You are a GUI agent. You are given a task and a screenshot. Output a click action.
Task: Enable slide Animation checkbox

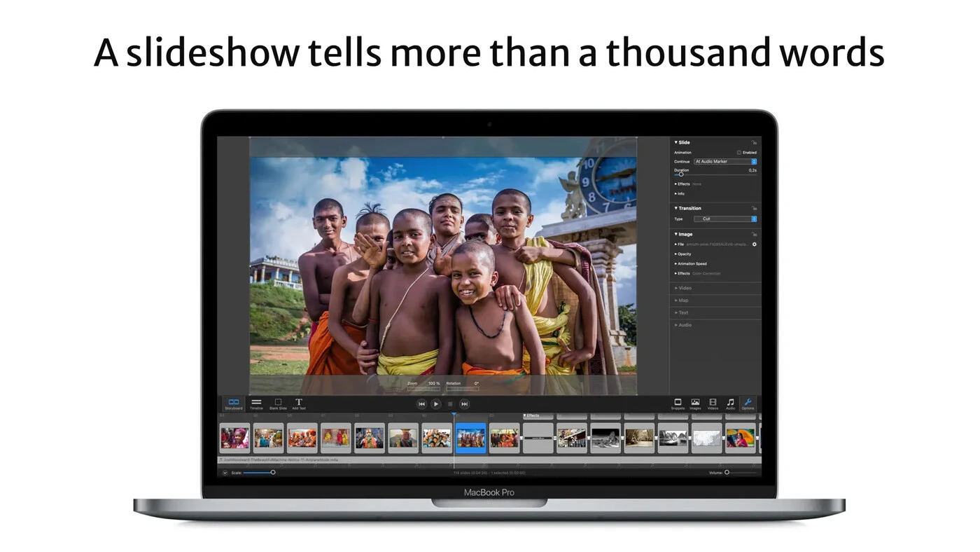point(739,152)
